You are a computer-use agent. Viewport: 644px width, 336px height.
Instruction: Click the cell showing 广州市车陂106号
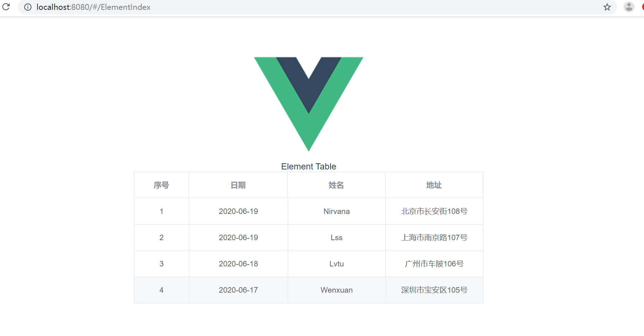click(434, 263)
